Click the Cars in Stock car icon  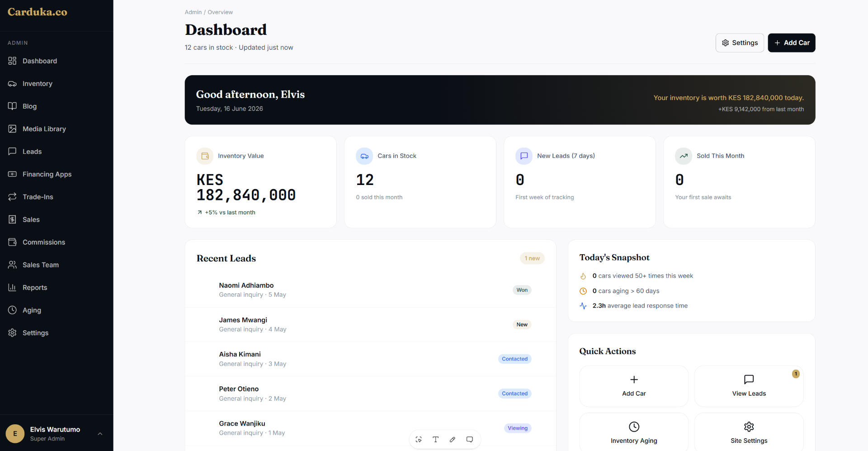[x=364, y=156]
